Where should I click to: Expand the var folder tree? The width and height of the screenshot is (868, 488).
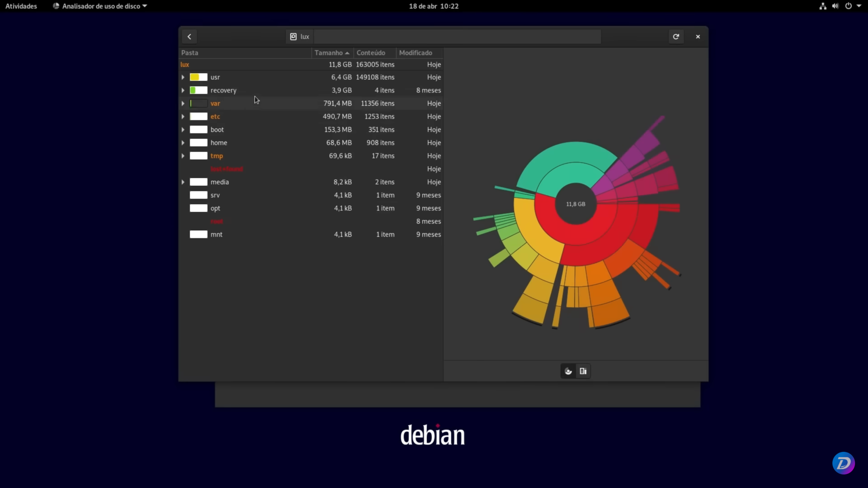coord(183,104)
